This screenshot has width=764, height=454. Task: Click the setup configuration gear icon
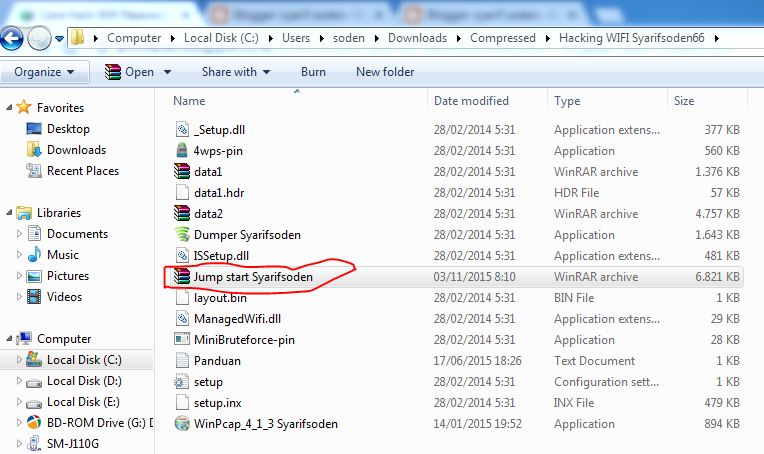pyautogui.click(x=182, y=381)
